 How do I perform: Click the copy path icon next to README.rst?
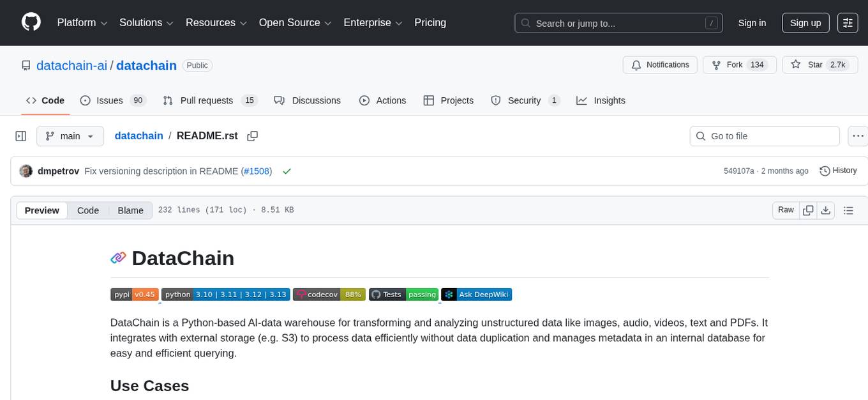(x=253, y=136)
